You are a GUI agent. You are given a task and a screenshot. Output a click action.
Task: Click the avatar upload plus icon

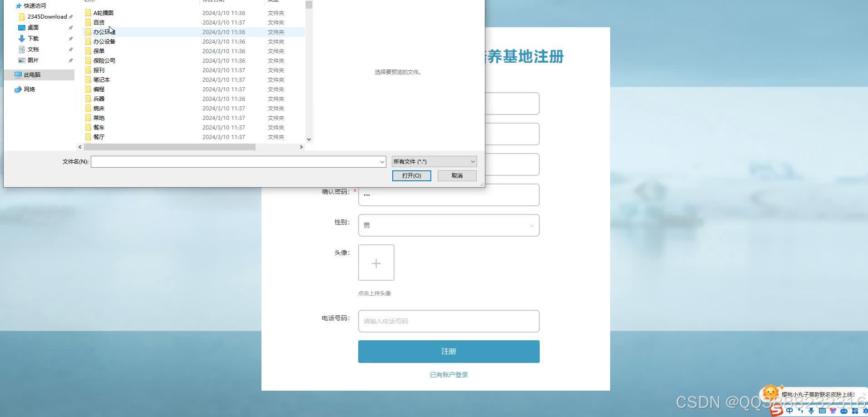376,263
